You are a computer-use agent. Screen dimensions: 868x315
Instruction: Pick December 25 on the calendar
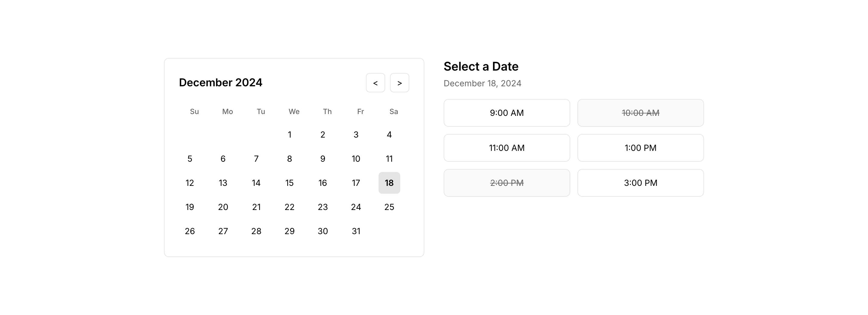[389, 207]
